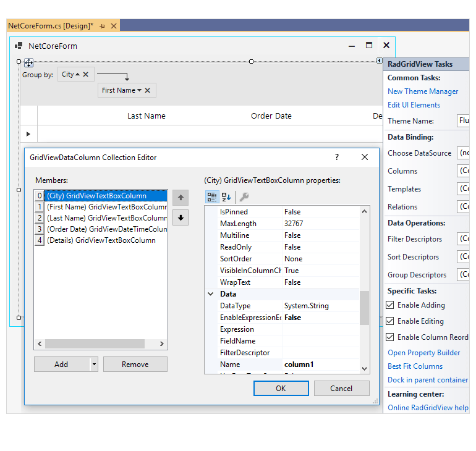The height and width of the screenshot is (451, 476).
Task: Click the City group descriptor
Action: 76,74
